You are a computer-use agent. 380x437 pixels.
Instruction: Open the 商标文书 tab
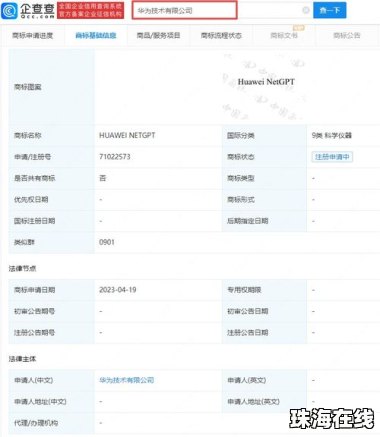[284, 35]
